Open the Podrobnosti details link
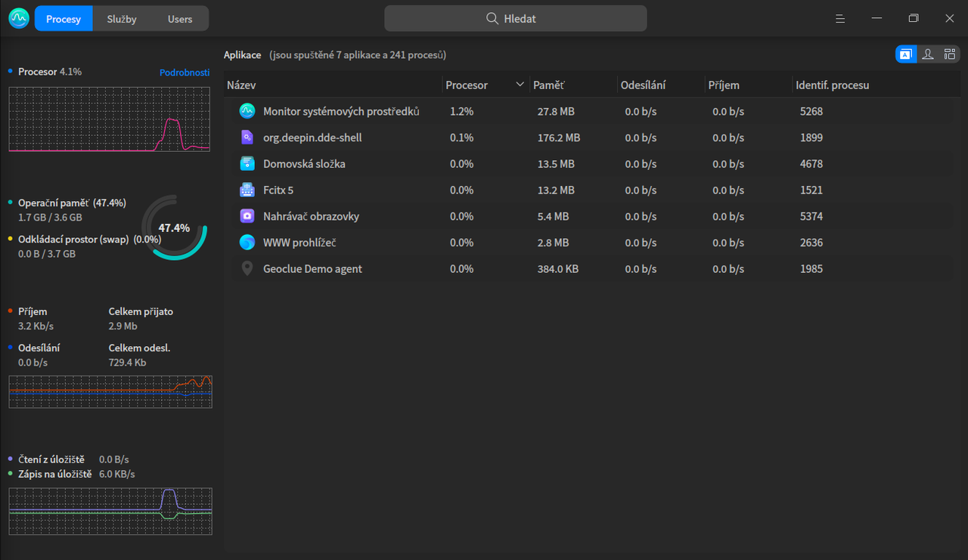The height and width of the screenshot is (560, 968). point(185,73)
